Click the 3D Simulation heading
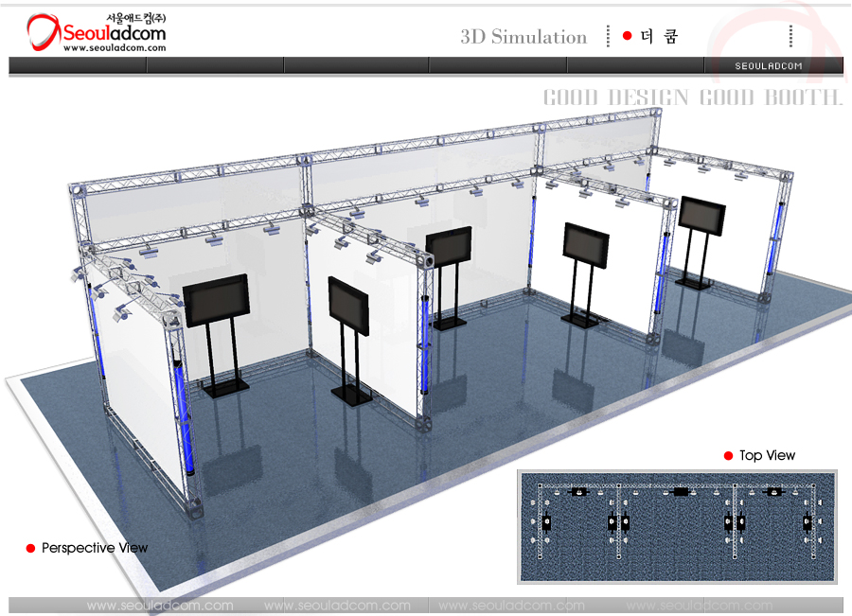 (524, 37)
